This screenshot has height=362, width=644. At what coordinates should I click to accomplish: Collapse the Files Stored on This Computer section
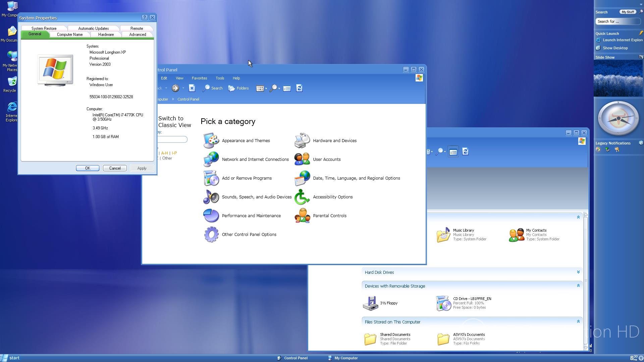pos(578,321)
